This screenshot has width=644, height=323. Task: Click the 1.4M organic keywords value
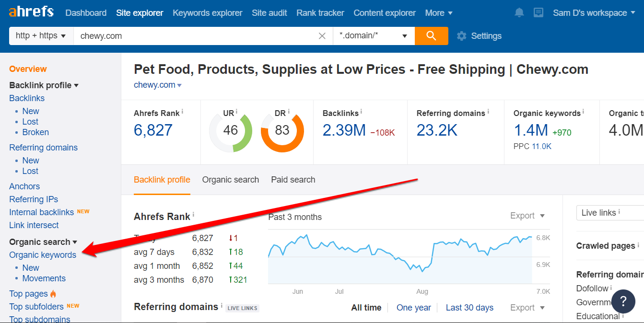531,130
